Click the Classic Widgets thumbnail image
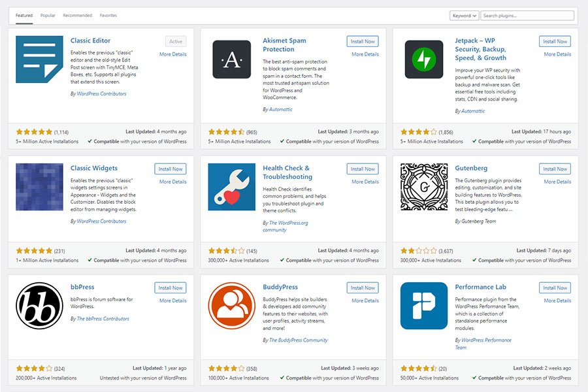The width and height of the screenshot is (588, 392). [x=39, y=187]
